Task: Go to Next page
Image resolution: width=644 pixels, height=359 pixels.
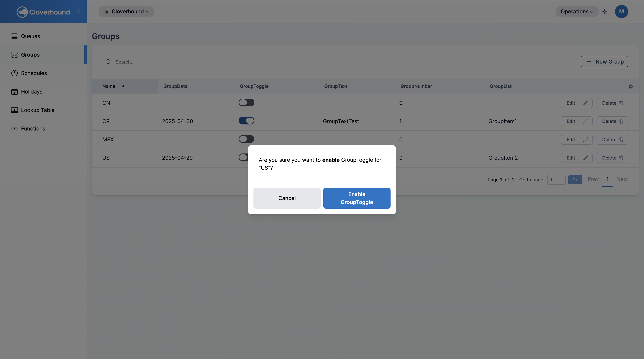Action: point(622,179)
